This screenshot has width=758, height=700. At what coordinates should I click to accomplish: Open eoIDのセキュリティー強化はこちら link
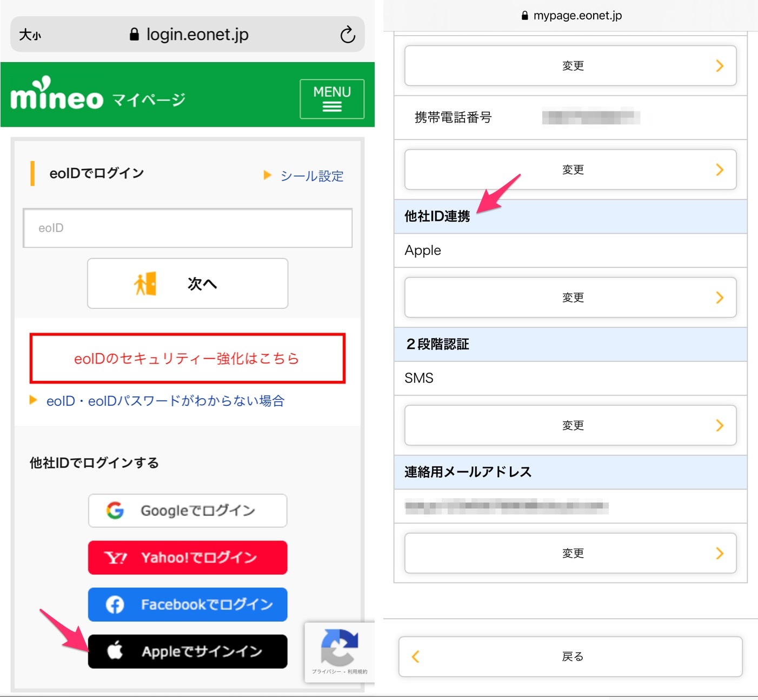187,358
